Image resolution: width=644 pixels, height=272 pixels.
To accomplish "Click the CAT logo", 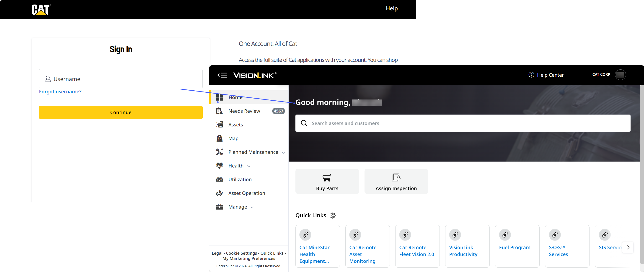I will click(41, 10).
